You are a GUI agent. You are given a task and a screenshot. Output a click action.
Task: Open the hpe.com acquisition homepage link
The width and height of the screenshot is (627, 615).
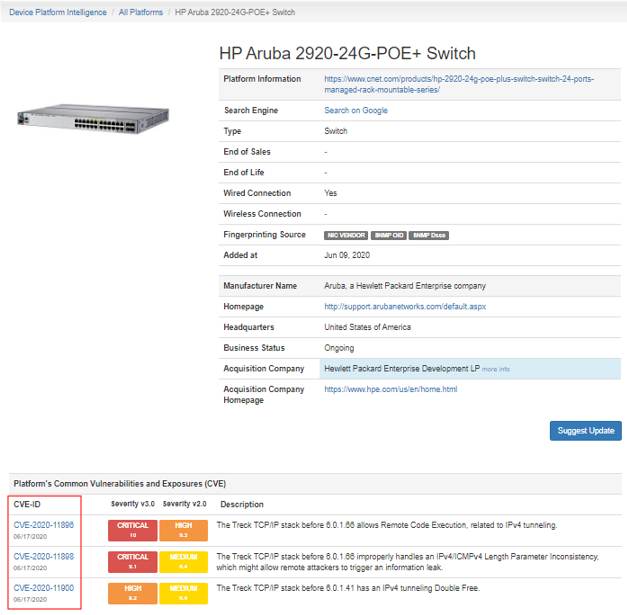pyautogui.click(x=390, y=389)
